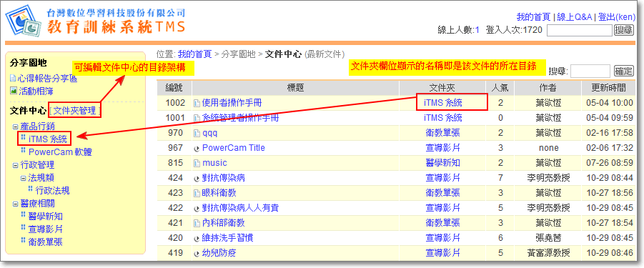This screenshot has width=644, height=268.
Task: Click the 活動相簿 photo icon
Action: tap(13, 90)
